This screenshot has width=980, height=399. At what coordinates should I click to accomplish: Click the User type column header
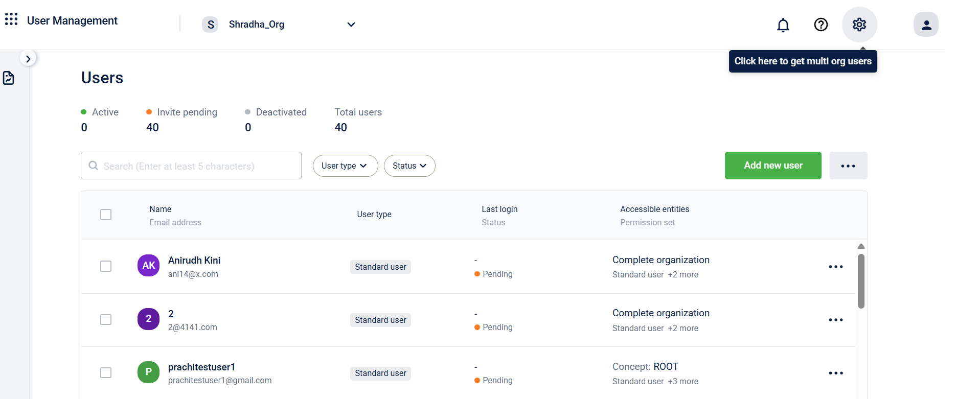pos(374,214)
